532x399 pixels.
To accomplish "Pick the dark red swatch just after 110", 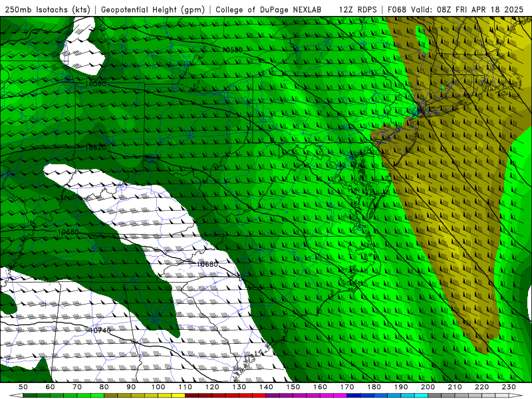I will (192, 396).
